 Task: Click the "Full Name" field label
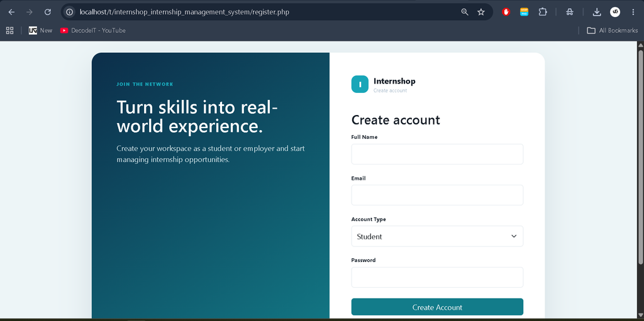pos(364,137)
